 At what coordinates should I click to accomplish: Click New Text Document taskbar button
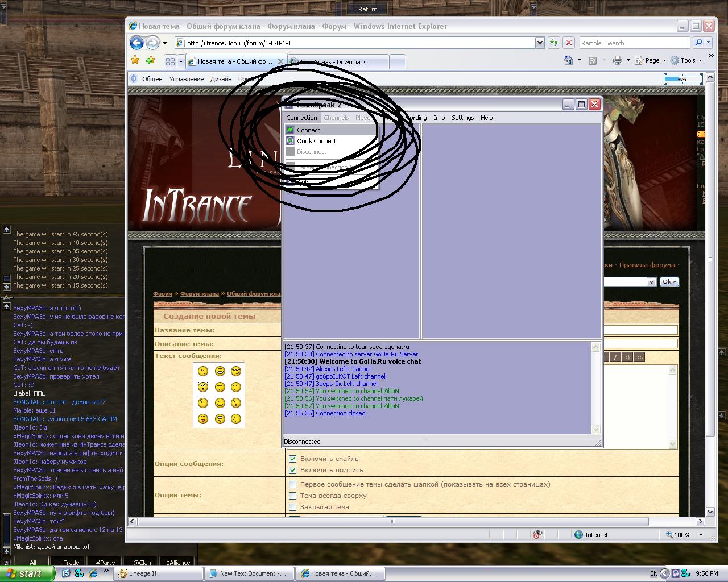(249, 573)
